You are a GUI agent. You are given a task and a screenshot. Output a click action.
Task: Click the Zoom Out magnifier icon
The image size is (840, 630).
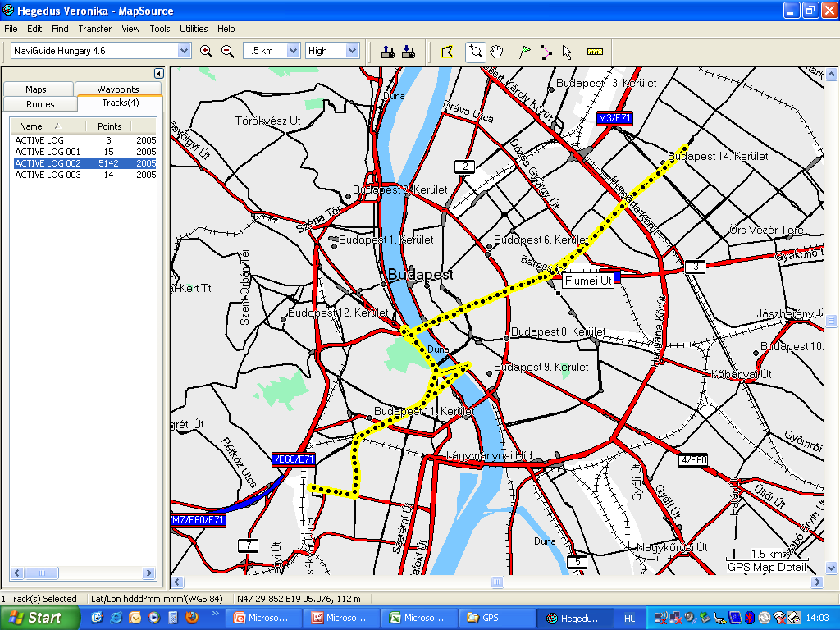[x=228, y=52]
